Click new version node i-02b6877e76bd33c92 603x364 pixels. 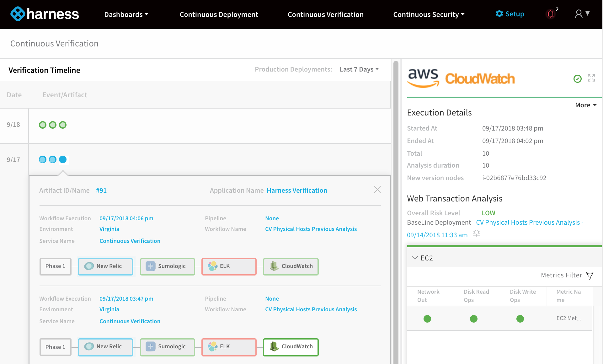(x=514, y=178)
